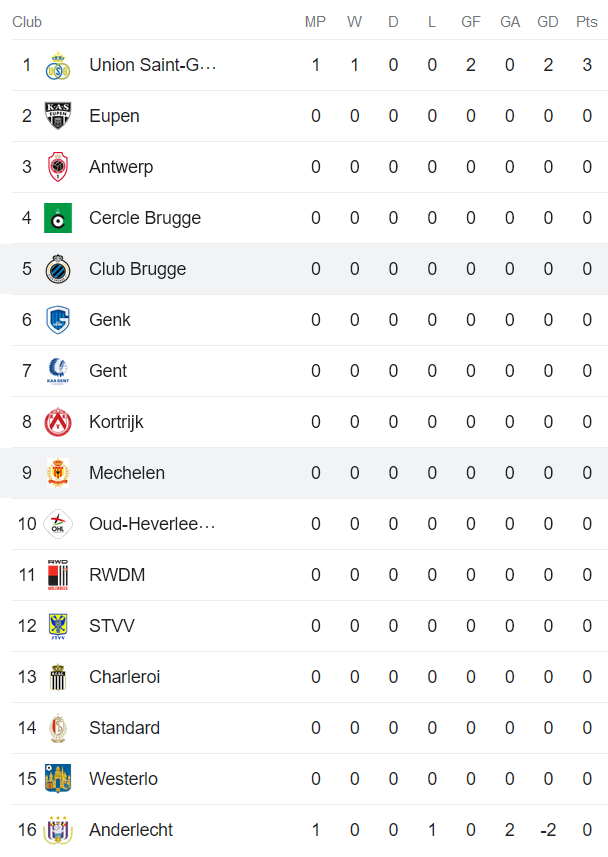Click the Cercle Brugge green logo
This screenshot has width=608, height=857.
coord(58,218)
